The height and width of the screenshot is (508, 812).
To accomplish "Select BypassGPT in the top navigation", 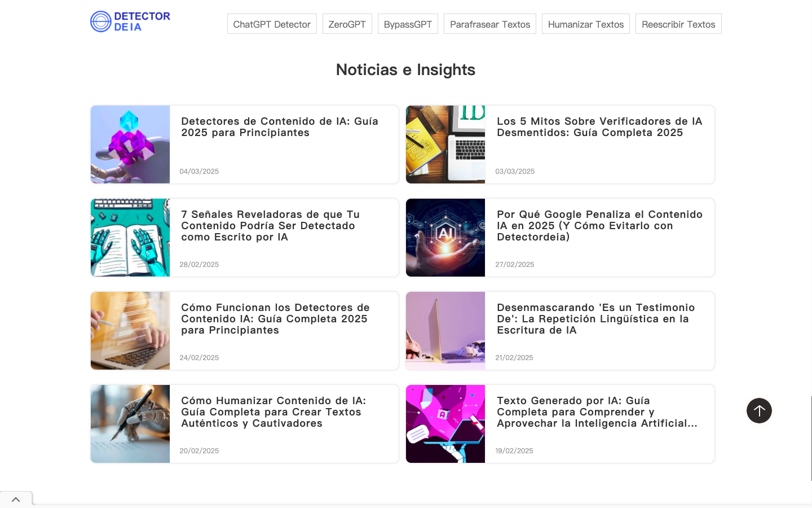I will 408,24.
